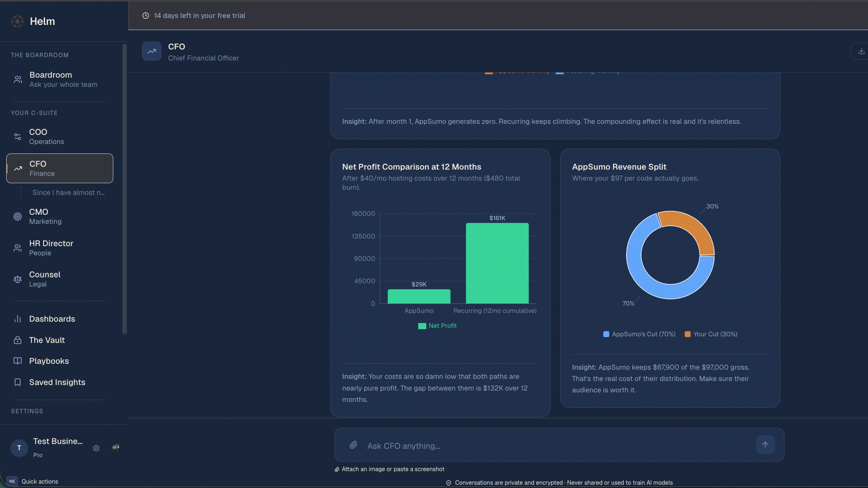
Task: Select the Counsel scales icon
Action: (x=18, y=280)
